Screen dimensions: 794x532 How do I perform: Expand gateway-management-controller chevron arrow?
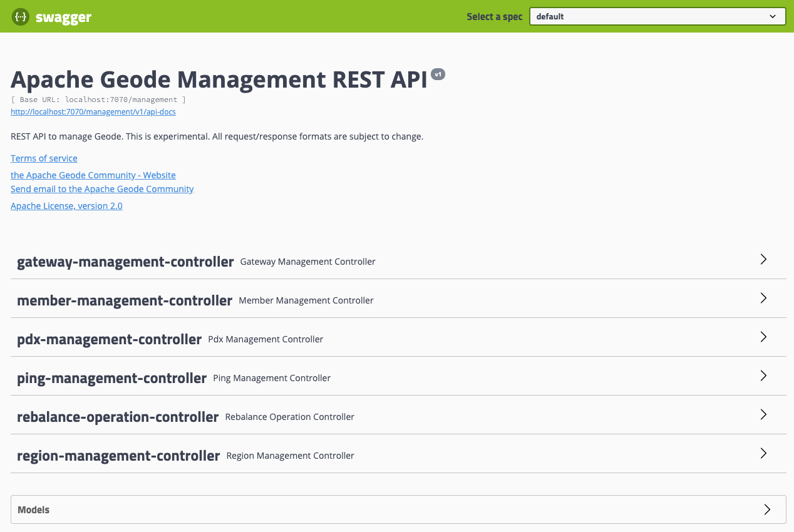tap(763, 260)
